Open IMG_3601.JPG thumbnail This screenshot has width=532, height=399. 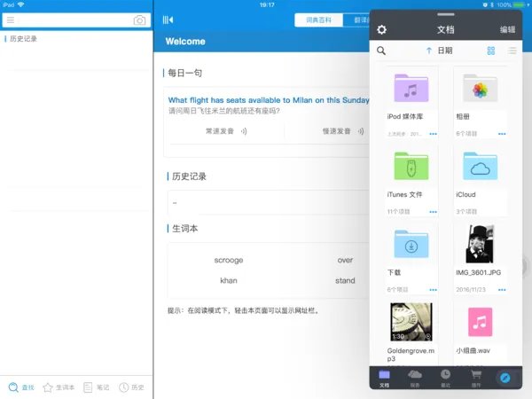[x=480, y=244]
